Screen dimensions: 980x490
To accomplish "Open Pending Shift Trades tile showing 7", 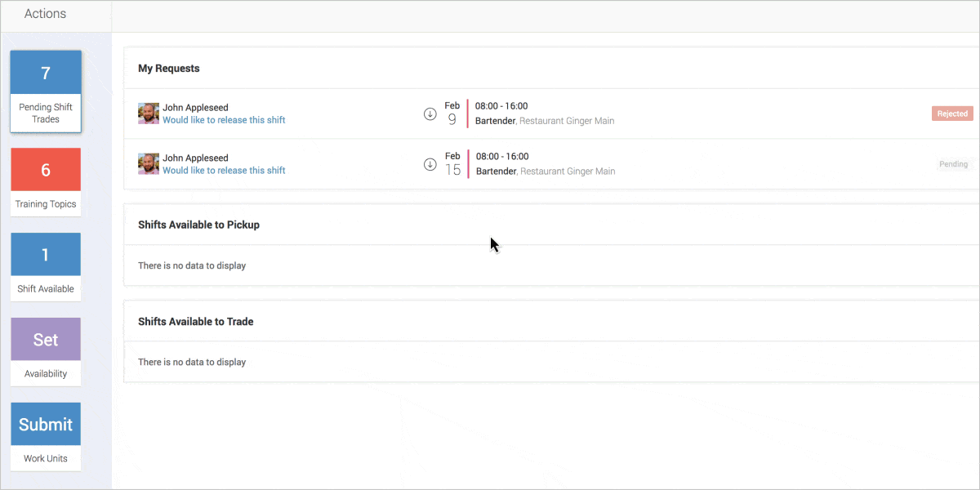I will (x=46, y=91).
